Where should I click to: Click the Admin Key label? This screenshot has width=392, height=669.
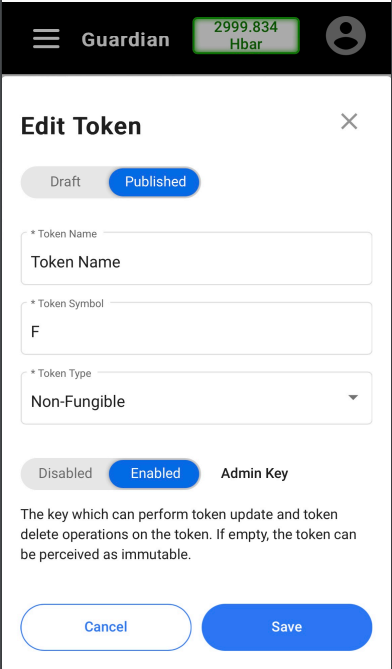254,474
